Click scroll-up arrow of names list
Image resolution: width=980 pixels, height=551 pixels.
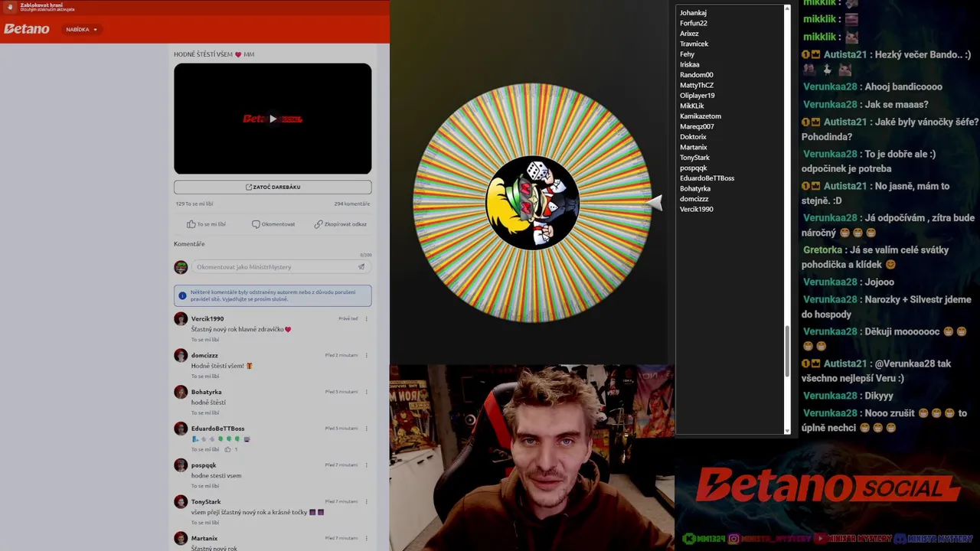click(x=787, y=9)
